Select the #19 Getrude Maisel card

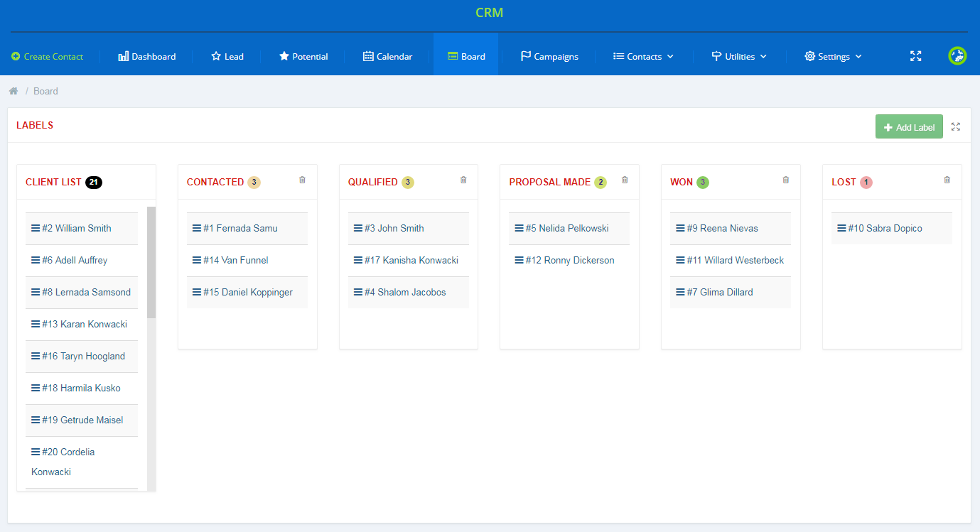click(82, 420)
